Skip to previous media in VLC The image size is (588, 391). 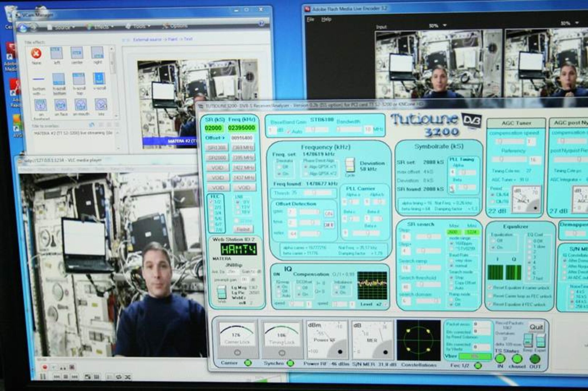click(x=57, y=377)
